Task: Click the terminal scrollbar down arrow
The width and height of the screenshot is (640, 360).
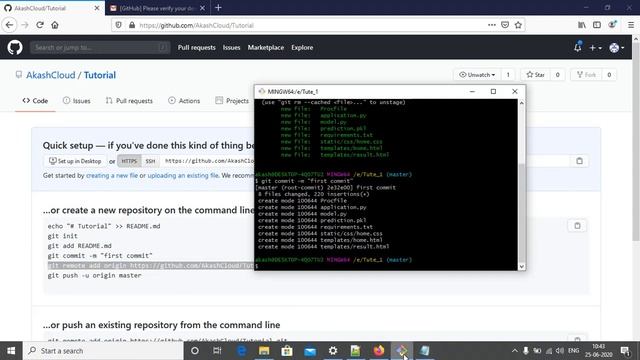Action: tap(521, 267)
